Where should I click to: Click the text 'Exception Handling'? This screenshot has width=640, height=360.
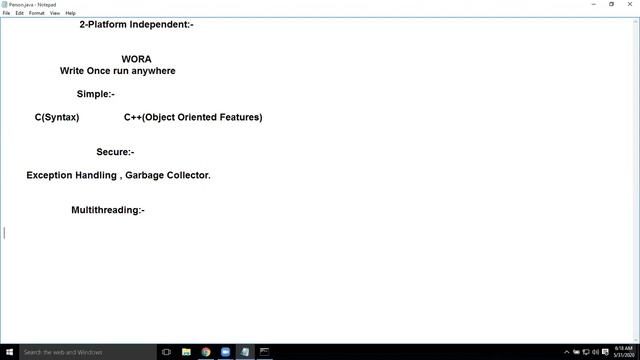71,175
